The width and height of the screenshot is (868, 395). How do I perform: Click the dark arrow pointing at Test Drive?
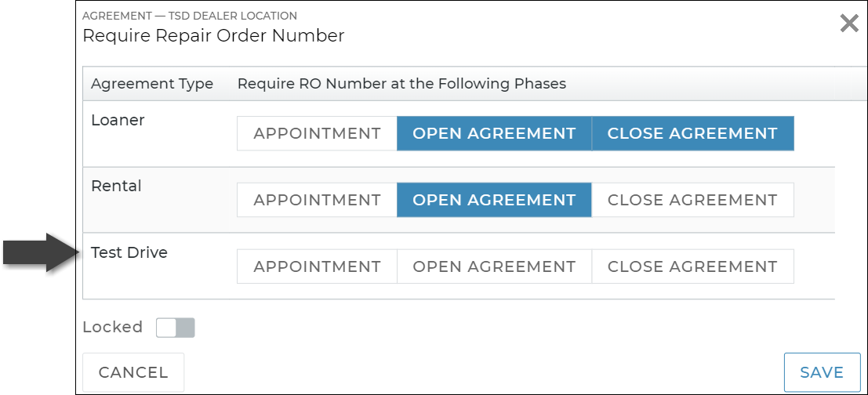click(x=41, y=252)
